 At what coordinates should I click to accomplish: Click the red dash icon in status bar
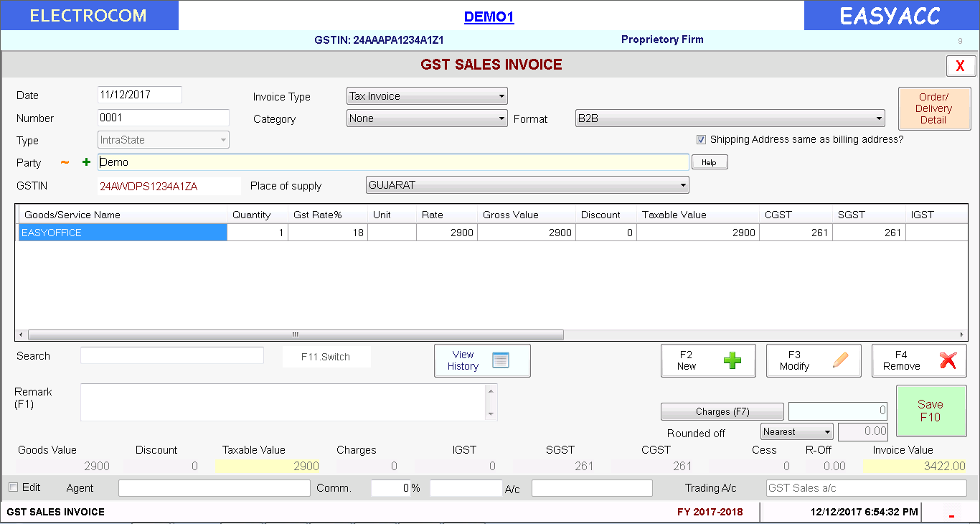pyautogui.click(x=951, y=515)
